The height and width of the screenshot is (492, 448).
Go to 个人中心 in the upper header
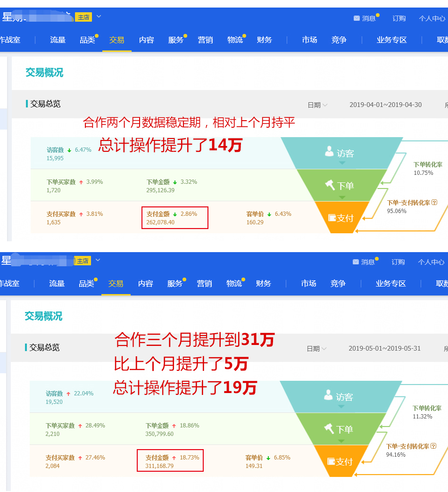coord(432,18)
